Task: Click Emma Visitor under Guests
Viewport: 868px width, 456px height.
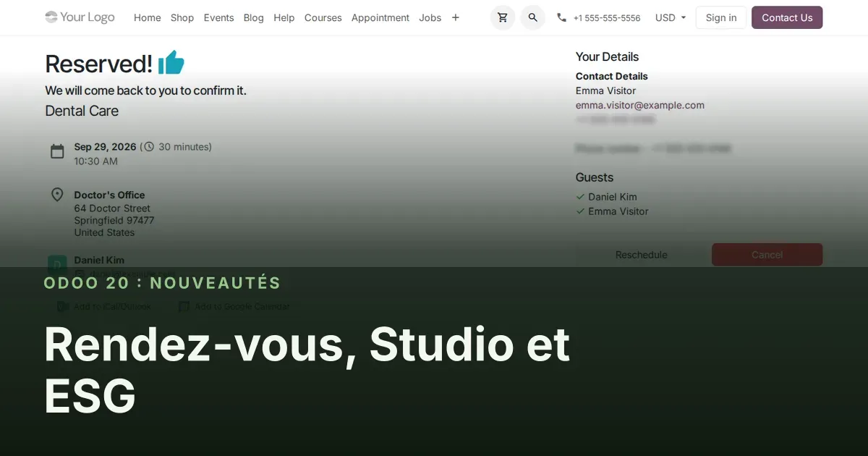Action: point(618,211)
